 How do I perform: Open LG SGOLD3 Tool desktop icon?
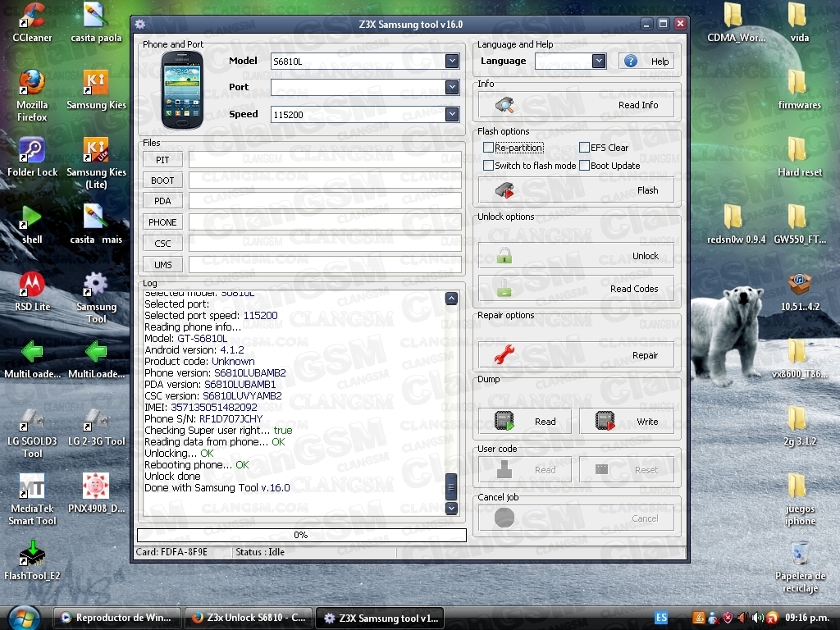[32, 433]
